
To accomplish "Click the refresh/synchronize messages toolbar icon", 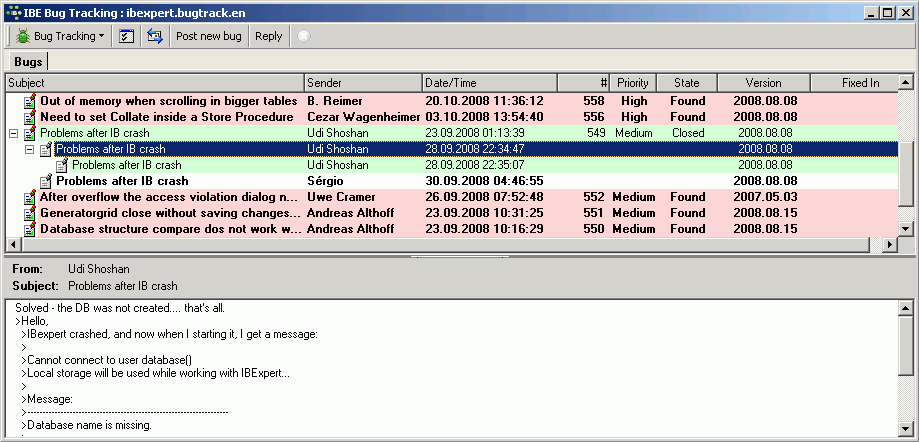I will pos(155,36).
